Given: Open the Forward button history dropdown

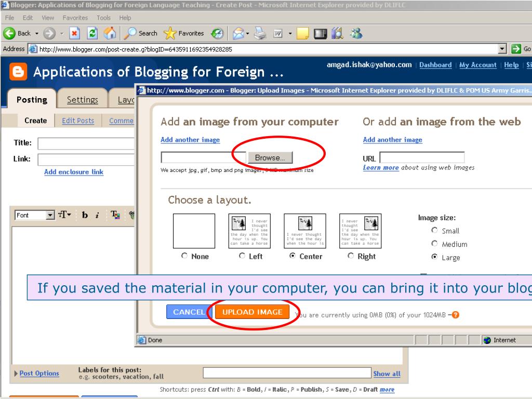Looking at the screenshot, I should click(62, 34).
